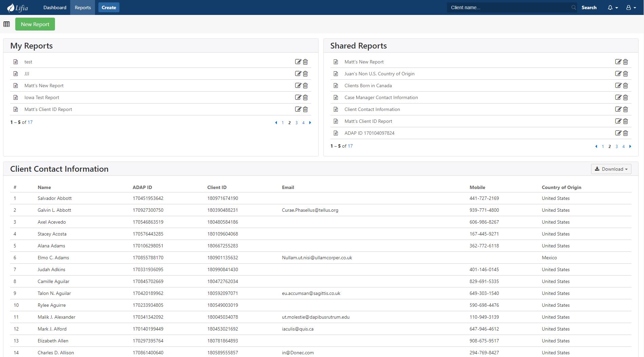The height and width of the screenshot is (357, 644).
Task: Click mobile number 649-303-1540
Action: [484, 293]
